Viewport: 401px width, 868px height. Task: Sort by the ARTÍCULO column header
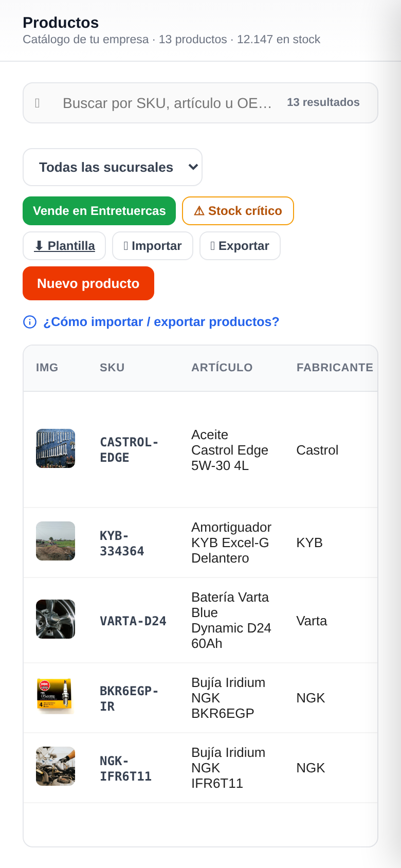tap(222, 368)
